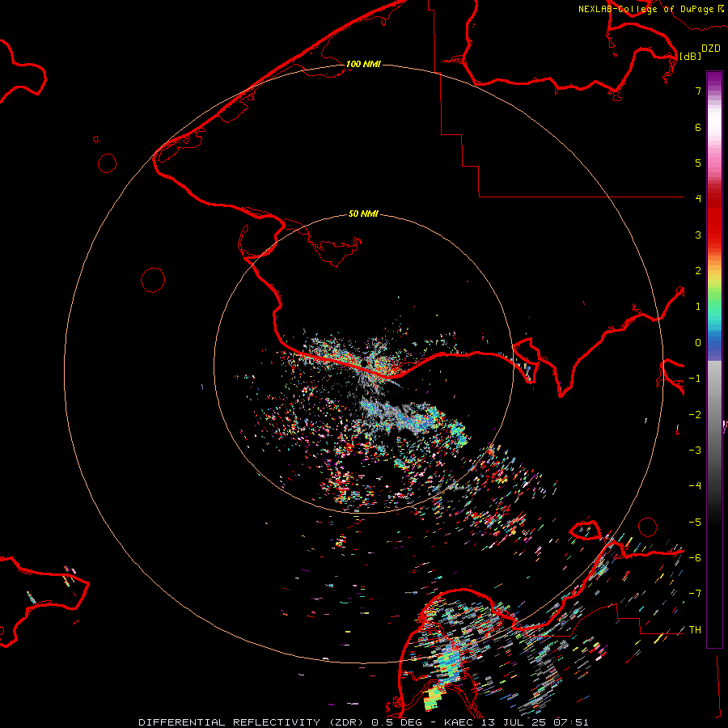Image resolution: width=728 pixels, height=728 pixels.
Task: Click the -7 value on the dB scale
Action: [x=695, y=594]
